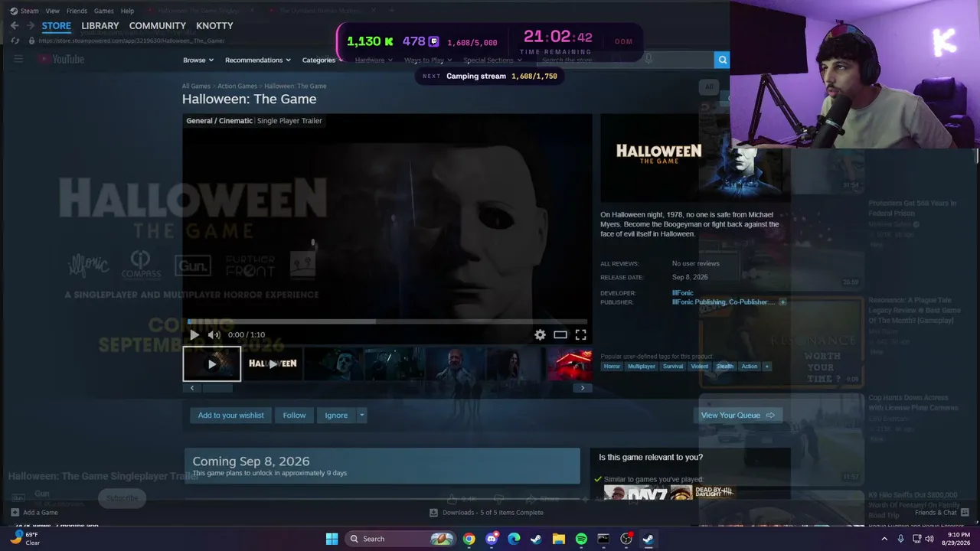Image resolution: width=980 pixels, height=551 pixels.
Task: Click Add a Game in Steam footer
Action: click(34, 513)
